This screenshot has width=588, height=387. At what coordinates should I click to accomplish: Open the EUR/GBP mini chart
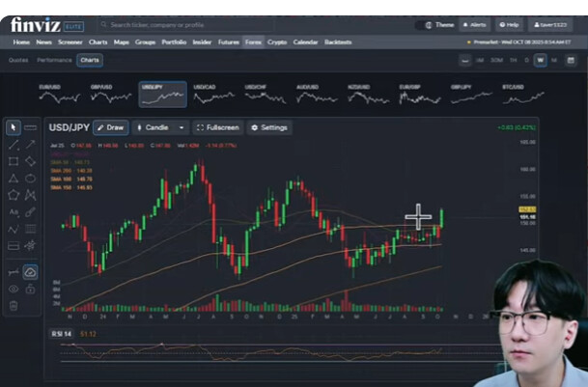420,95
